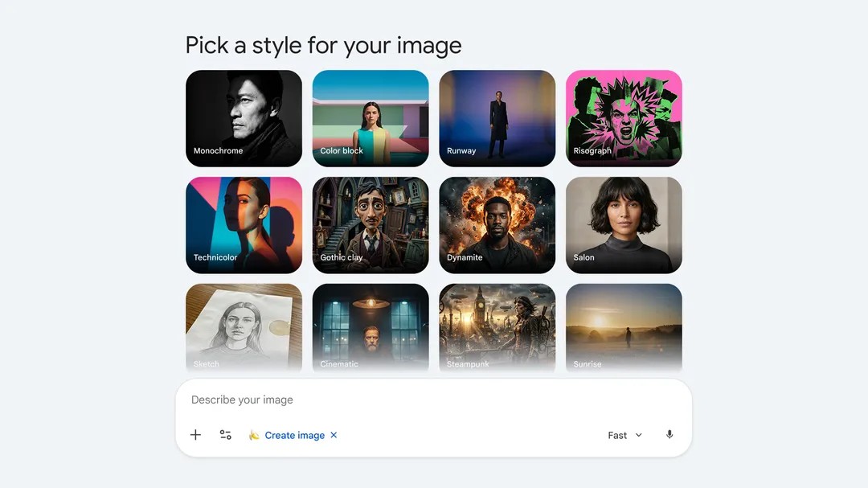Click the microphone voice input icon
The width and height of the screenshot is (868, 488).
669,435
